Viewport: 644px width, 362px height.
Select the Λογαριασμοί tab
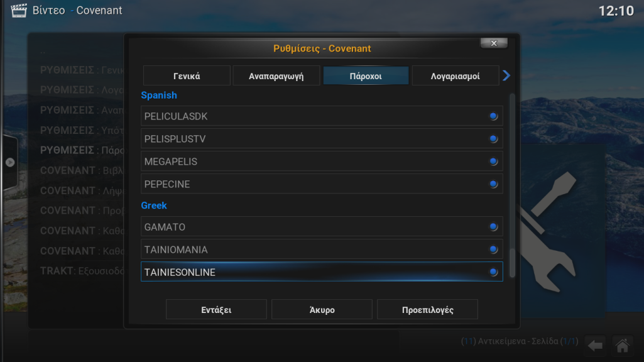456,76
